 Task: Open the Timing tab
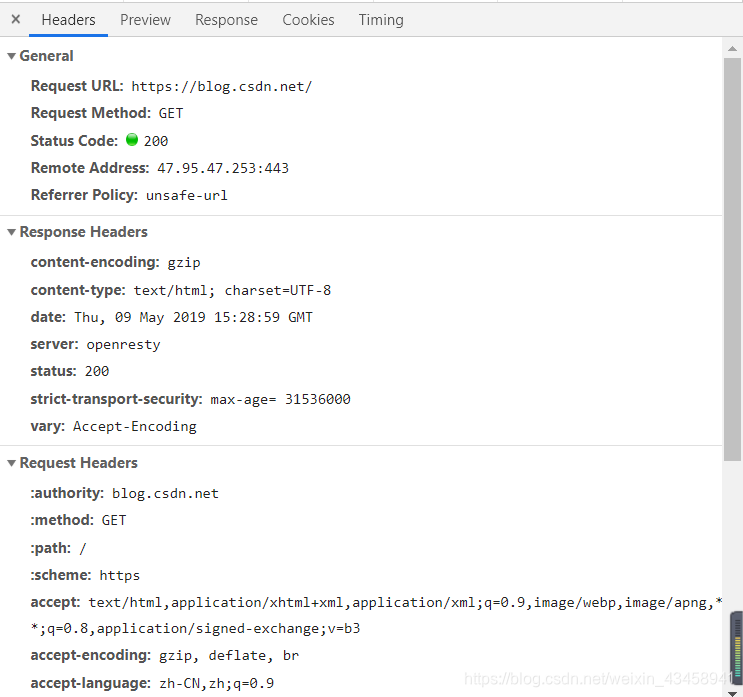click(x=381, y=20)
